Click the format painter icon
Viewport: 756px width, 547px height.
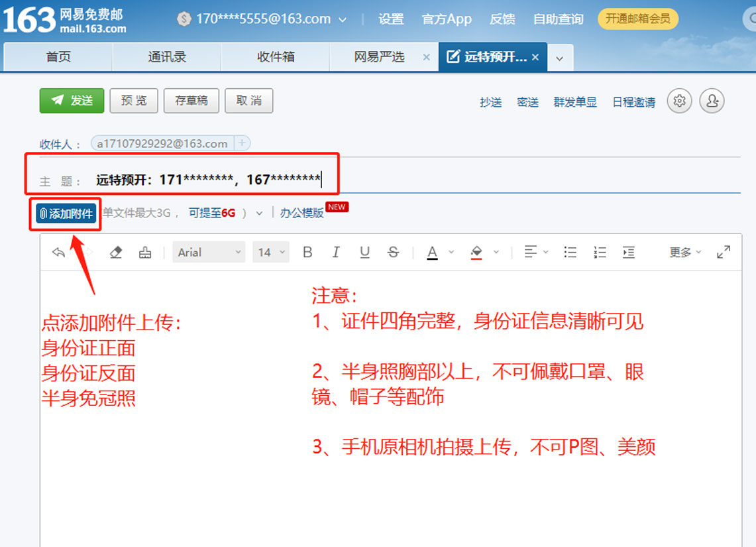coord(145,252)
